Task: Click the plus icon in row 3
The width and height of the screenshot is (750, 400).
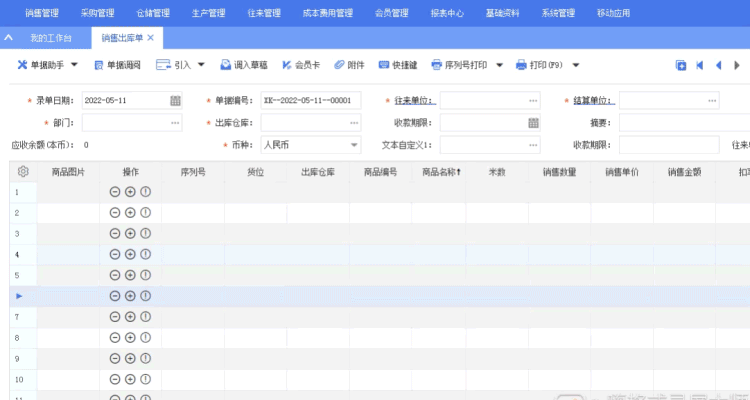Action: click(x=130, y=233)
